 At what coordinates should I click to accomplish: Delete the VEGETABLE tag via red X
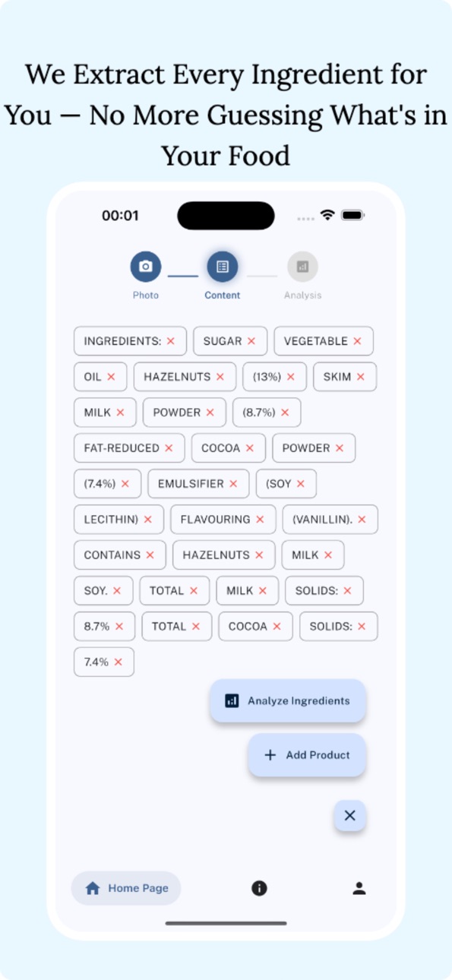(357, 341)
